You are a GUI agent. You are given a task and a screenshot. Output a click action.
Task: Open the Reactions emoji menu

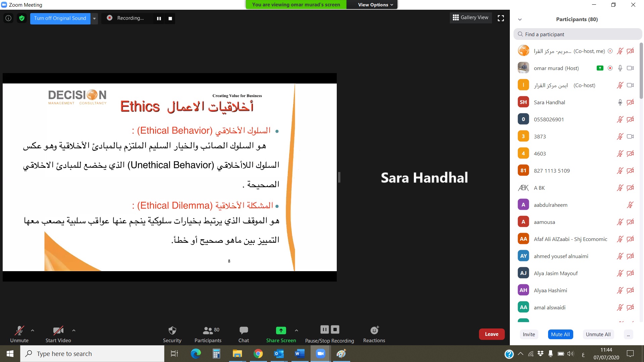click(x=374, y=334)
